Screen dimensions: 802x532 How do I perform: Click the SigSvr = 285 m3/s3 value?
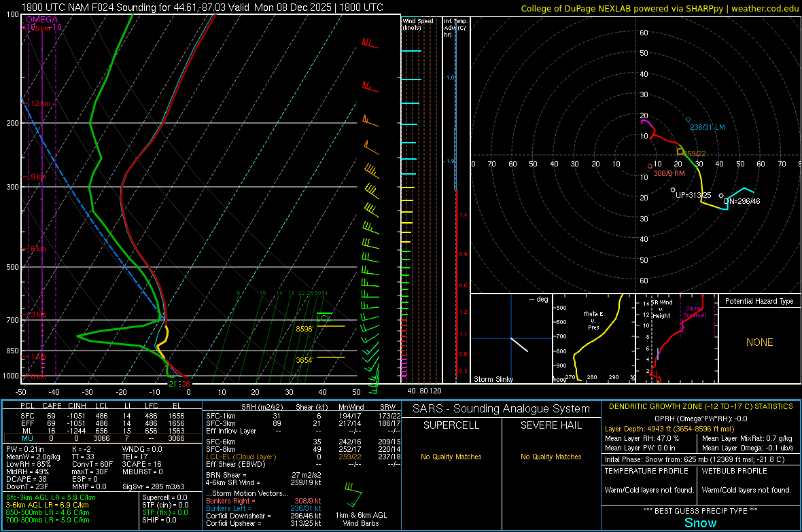(154, 486)
